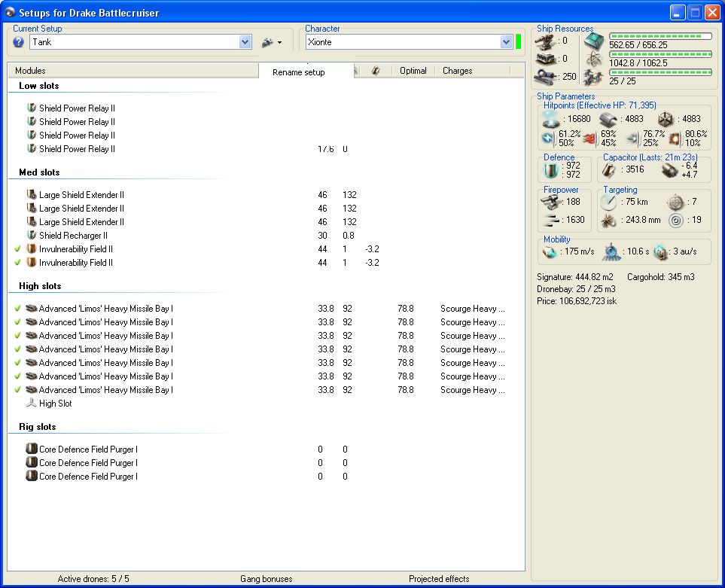Click the Charges column header
The height and width of the screenshot is (588, 725).
click(472, 71)
